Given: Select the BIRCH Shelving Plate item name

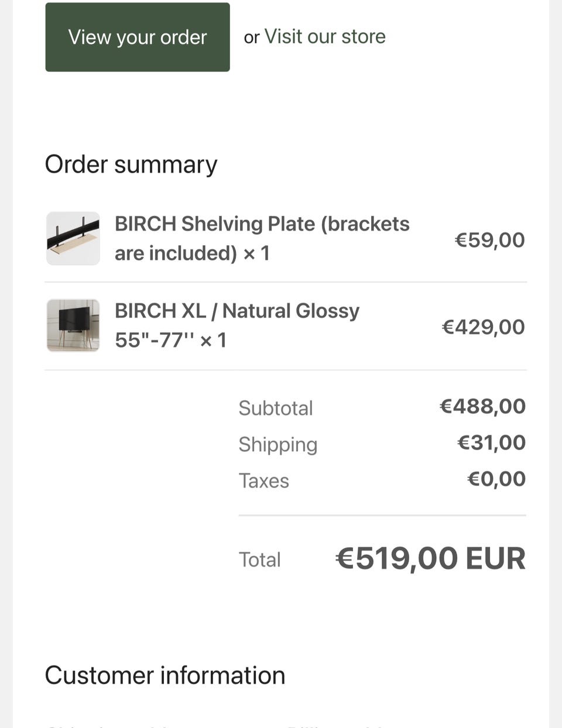Looking at the screenshot, I should click(262, 238).
